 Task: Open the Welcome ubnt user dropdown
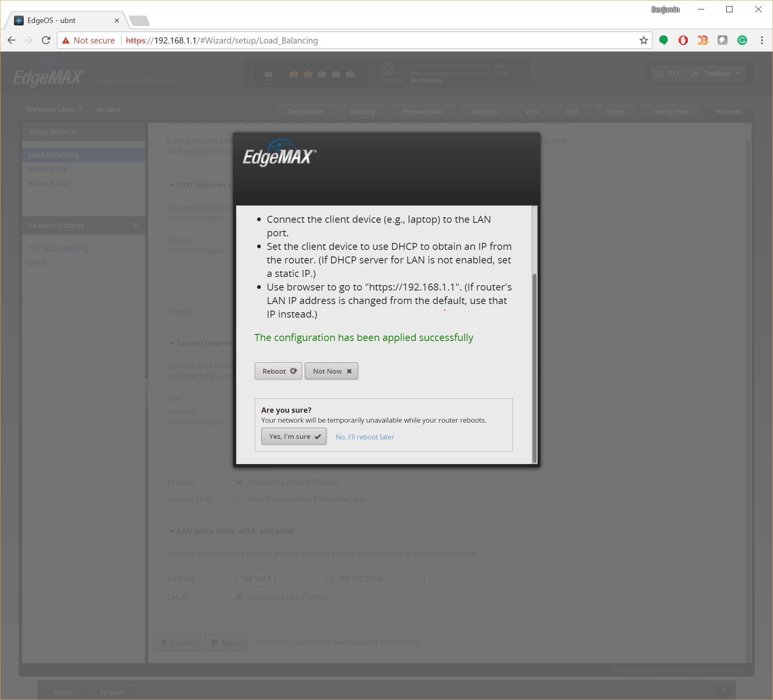55,109
